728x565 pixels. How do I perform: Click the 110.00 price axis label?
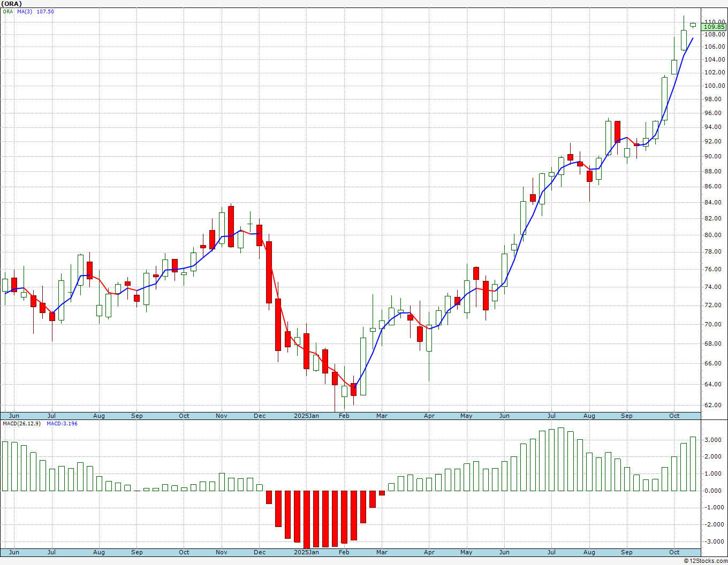click(715, 22)
